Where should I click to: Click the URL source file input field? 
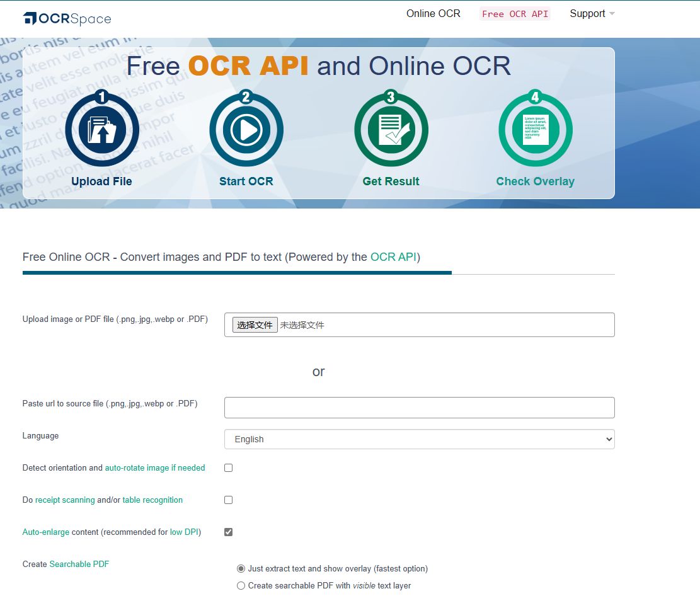click(x=419, y=408)
